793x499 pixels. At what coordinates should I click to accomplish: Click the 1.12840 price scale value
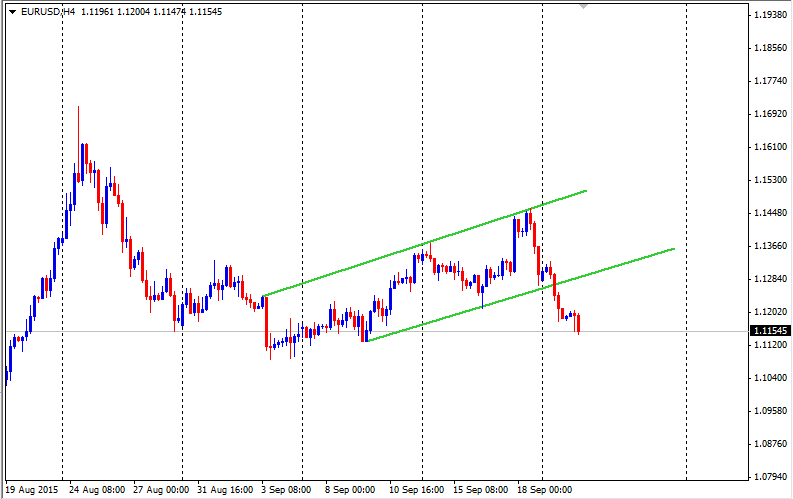click(x=770, y=279)
